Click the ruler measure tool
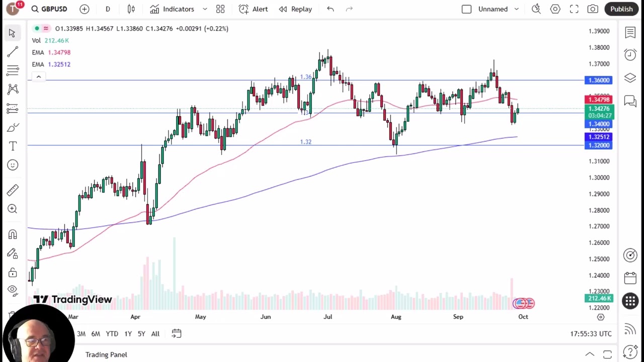Image resolution: width=644 pixels, height=362 pixels. [x=13, y=190]
